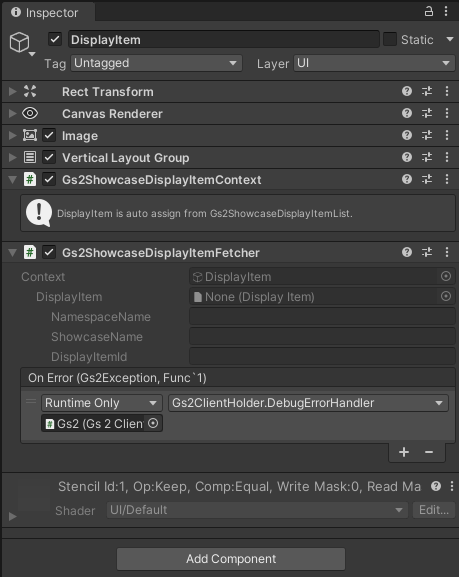Lock the Inspector with the padlock icon
459x577 pixels.
point(429,11)
